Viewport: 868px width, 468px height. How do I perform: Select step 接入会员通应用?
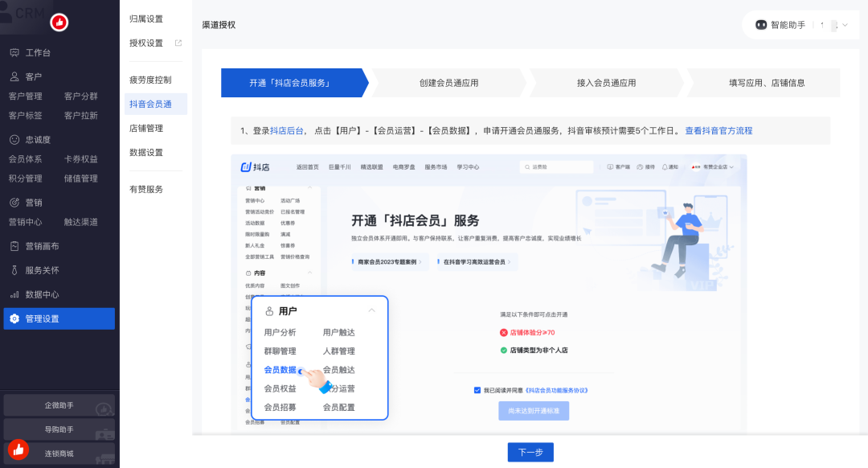(x=606, y=83)
